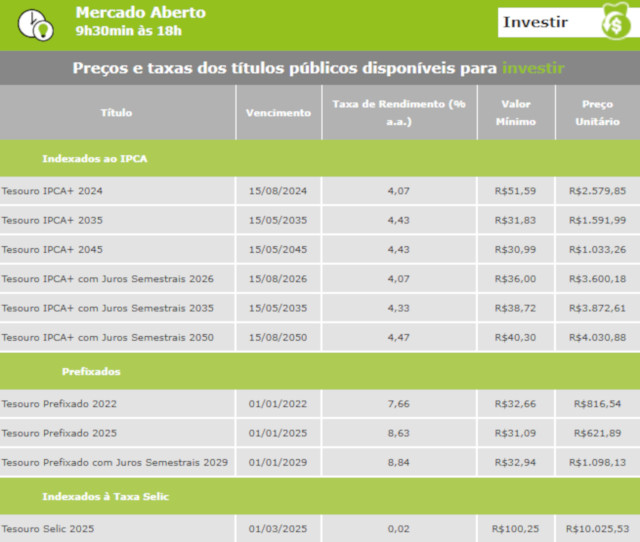Click the 0,02 yield rate
The height and width of the screenshot is (542, 640).
[398, 529]
